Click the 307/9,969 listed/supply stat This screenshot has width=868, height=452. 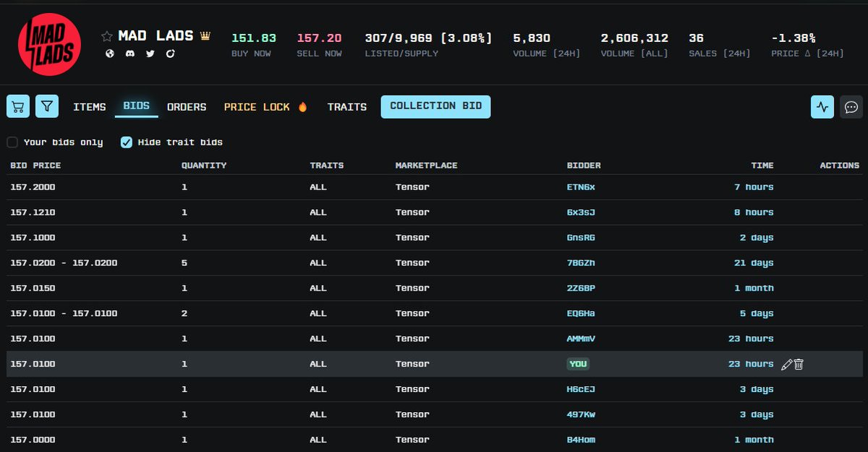tap(429, 38)
